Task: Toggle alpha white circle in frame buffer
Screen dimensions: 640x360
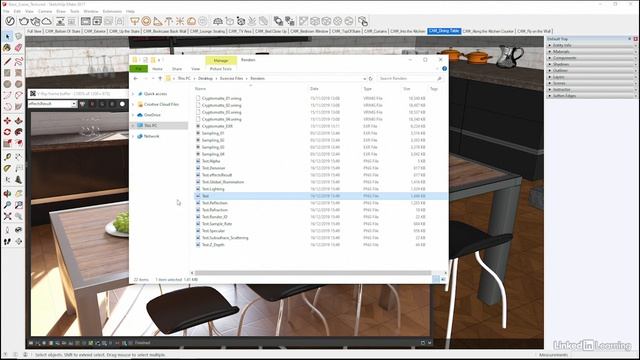Action: point(122,104)
